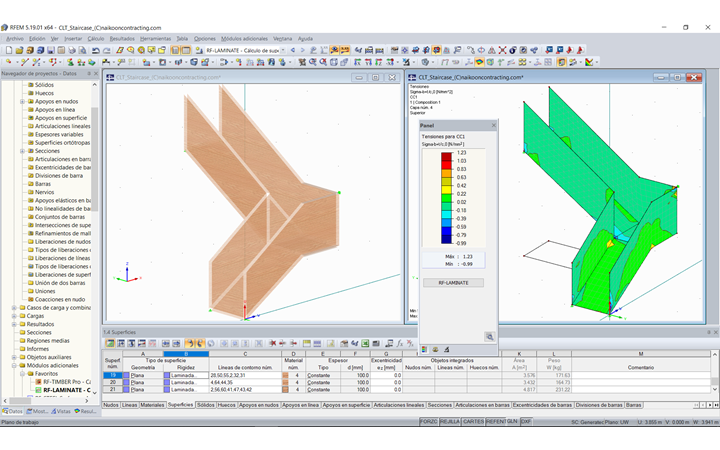Click the red delete row icon in table toolbar

click(272, 343)
